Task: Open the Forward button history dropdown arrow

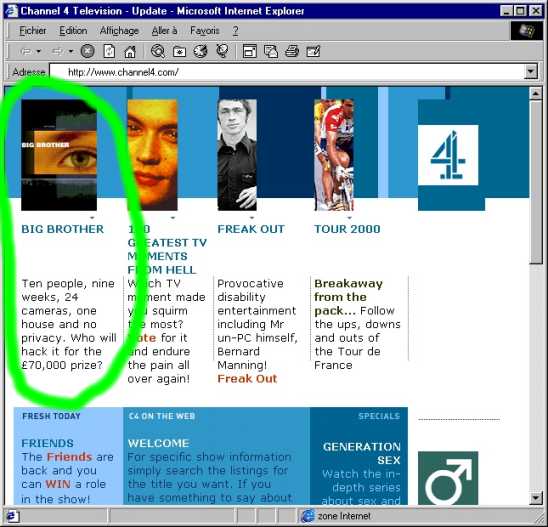Action: 71,51
